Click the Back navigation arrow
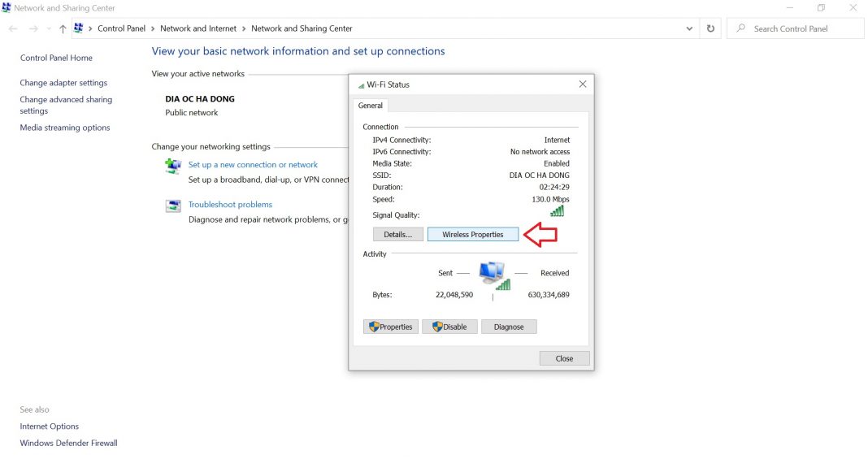Image resolution: width=868 pixels, height=459 pixels. [x=13, y=28]
